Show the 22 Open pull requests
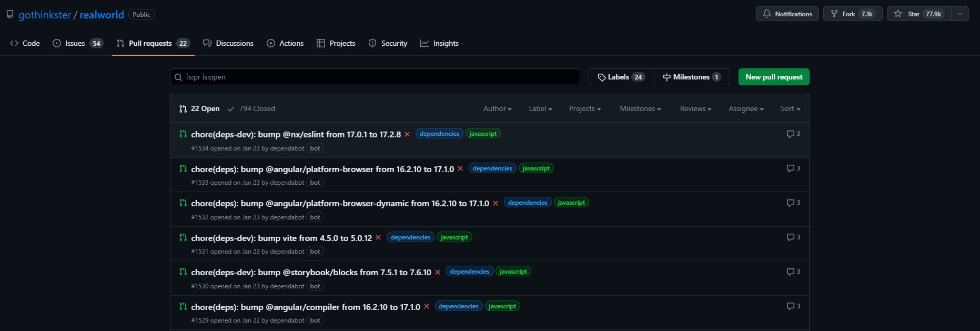Viewport: 980px width, 331px height. coord(200,109)
